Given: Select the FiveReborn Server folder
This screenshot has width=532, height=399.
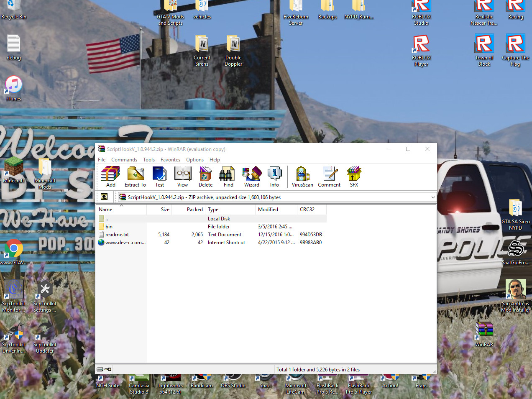Looking at the screenshot, I should click(x=296, y=13).
